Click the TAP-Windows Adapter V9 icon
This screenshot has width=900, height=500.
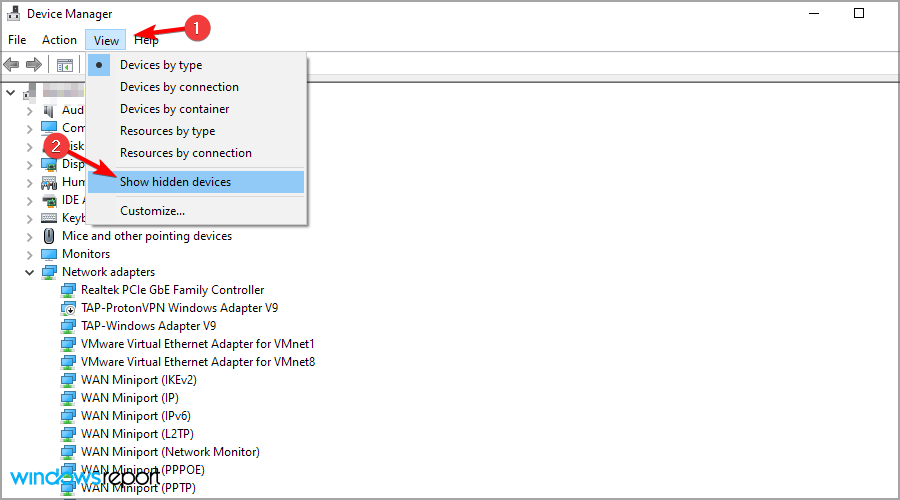(68, 326)
